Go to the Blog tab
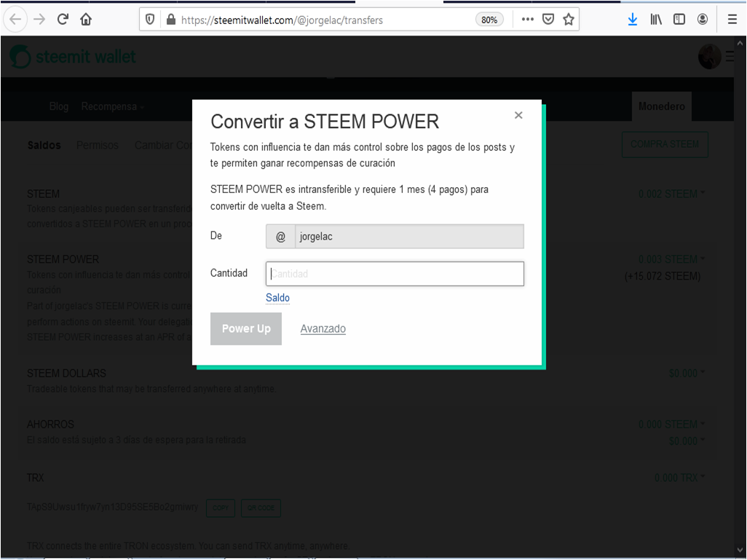This screenshot has height=560, width=747. coord(59,106)
